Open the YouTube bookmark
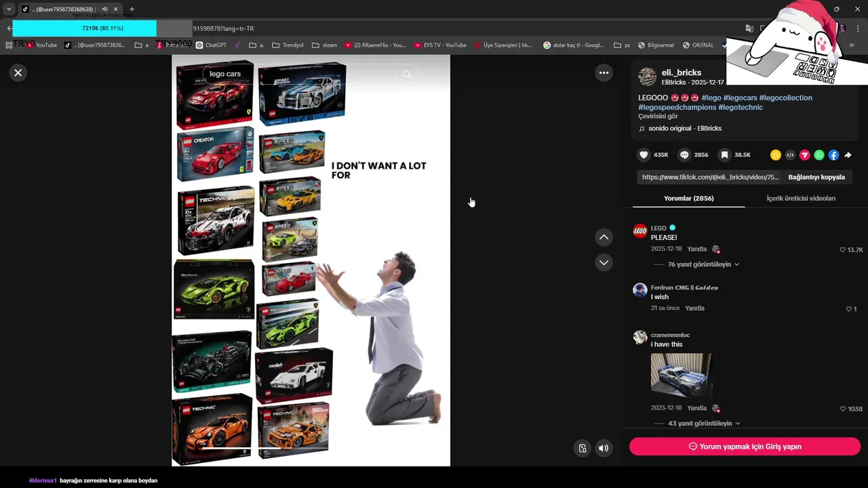868x488 pixels. click(41, 45)
